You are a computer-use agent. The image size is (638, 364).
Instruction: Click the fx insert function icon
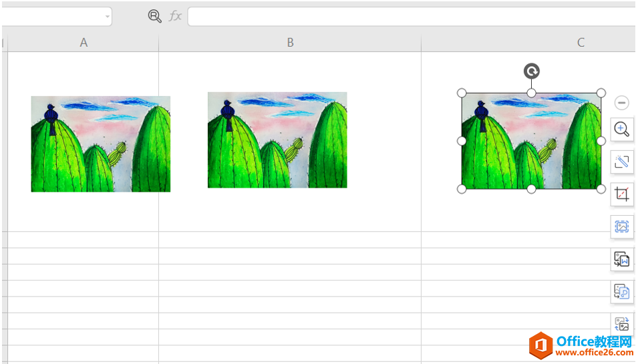(x=176, y=16)
